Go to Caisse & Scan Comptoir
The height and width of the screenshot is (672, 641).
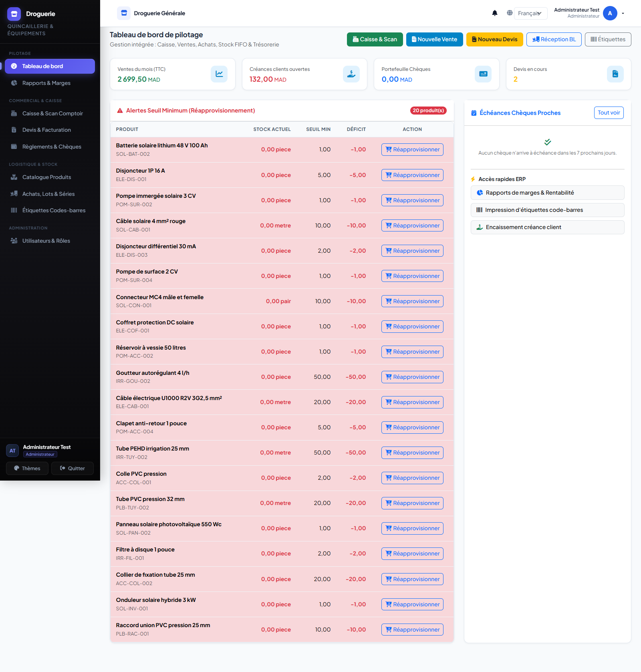click(x=50, y=113)
